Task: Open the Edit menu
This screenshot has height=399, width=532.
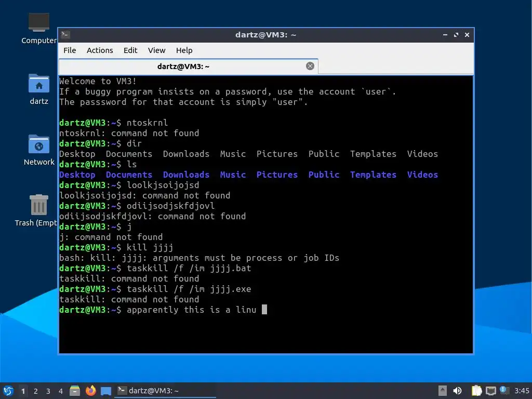Action: (x=130, y=50)
